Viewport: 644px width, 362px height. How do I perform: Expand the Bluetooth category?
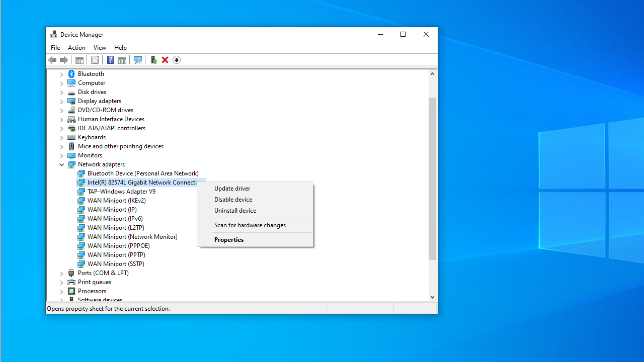62,74
